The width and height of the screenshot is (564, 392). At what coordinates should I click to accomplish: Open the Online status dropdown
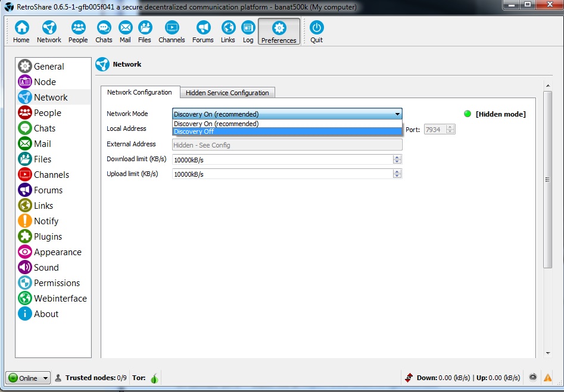(x=28, y=378)
